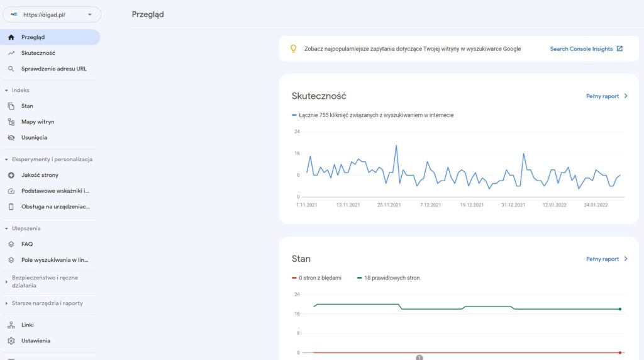Click the magnifier icon for Sprawdzenie adresu URL
The image size is (644, 360).
pyautogui.click(x=11, y=69)
